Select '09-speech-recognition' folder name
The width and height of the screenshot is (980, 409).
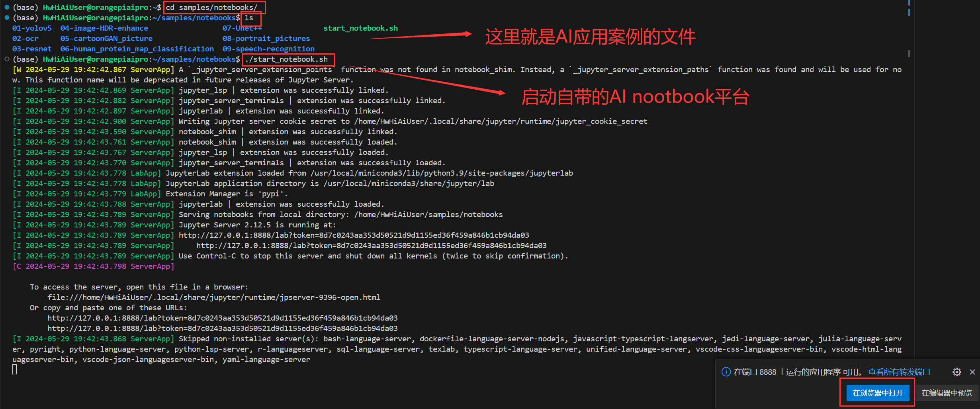[268, 49]
